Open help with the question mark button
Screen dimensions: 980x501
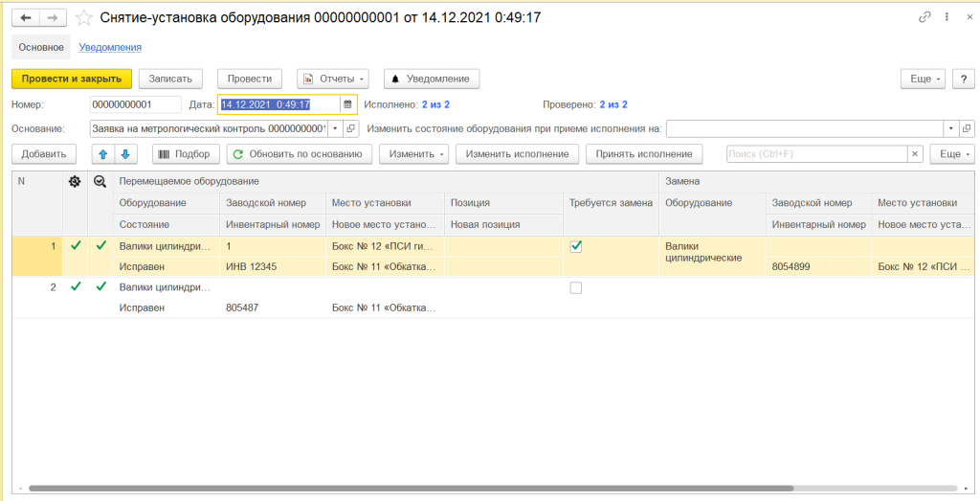(x=963, y=79)
